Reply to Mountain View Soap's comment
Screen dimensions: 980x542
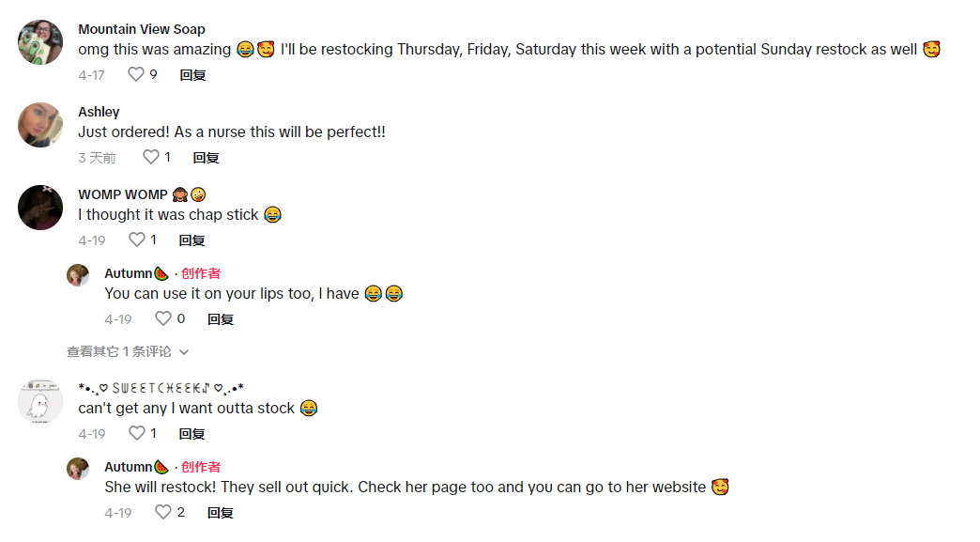tap(192, 75)
